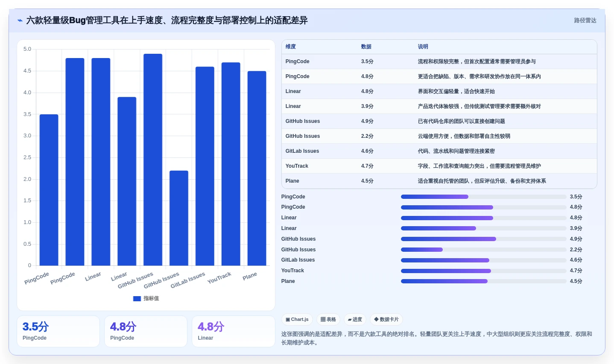Open the 4.8分 PingCode data card
This screenshot has height=364, width=614.
[x=146, y=332]
